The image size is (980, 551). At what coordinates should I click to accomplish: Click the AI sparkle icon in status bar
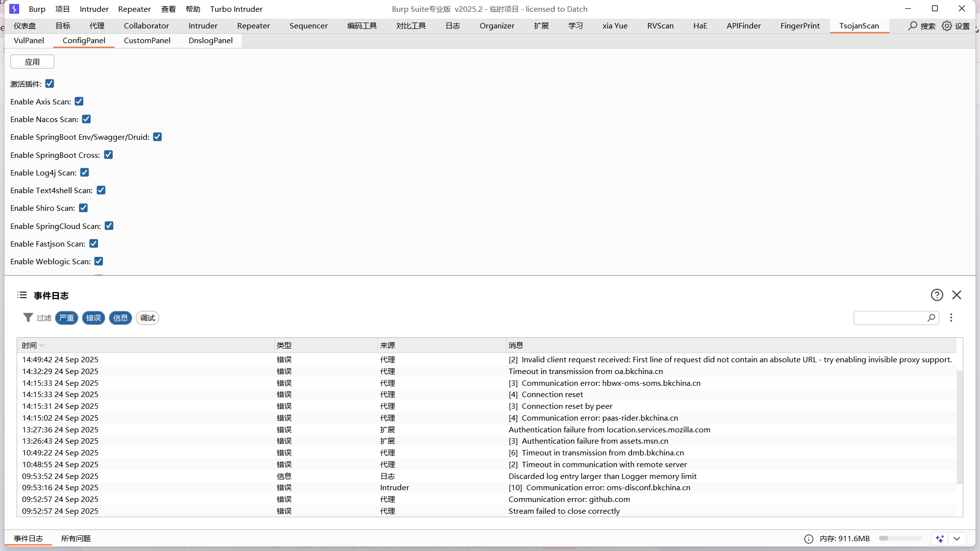click(x=939, y=539)
